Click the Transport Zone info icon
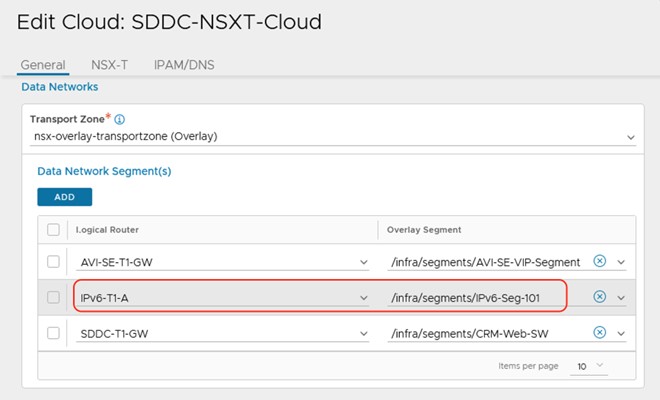This screenshot has width=660, height=400. point(120,119)
